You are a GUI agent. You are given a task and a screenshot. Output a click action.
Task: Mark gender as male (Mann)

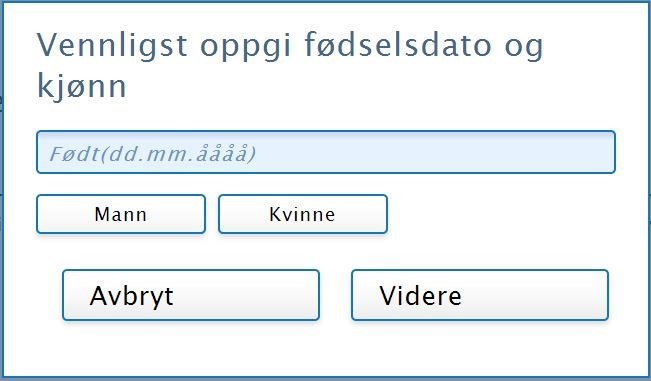pyautogui.click(x=121, y=214)
